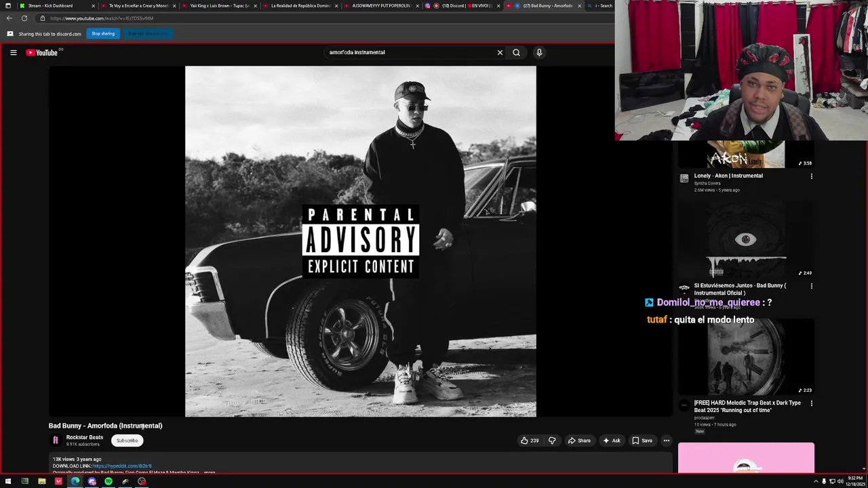Save the video to a playlist
868x488 pixels.
(x=642, y=441)
